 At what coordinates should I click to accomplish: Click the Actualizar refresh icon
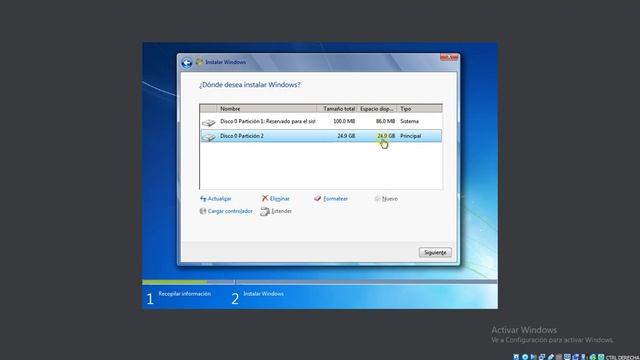point(203,199)
